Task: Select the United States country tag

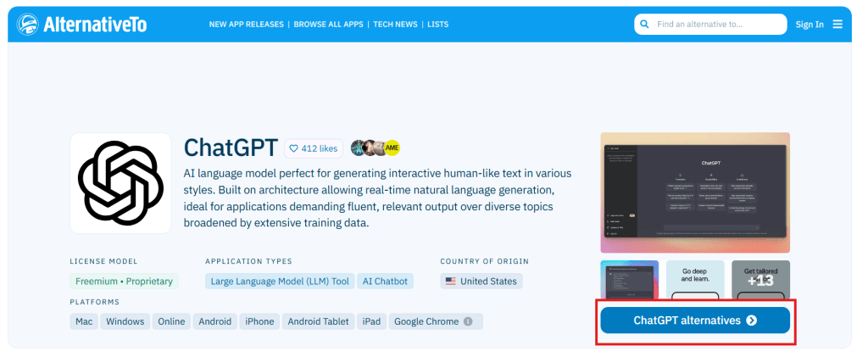Action: pyautogui.click(x=481, y=281)
